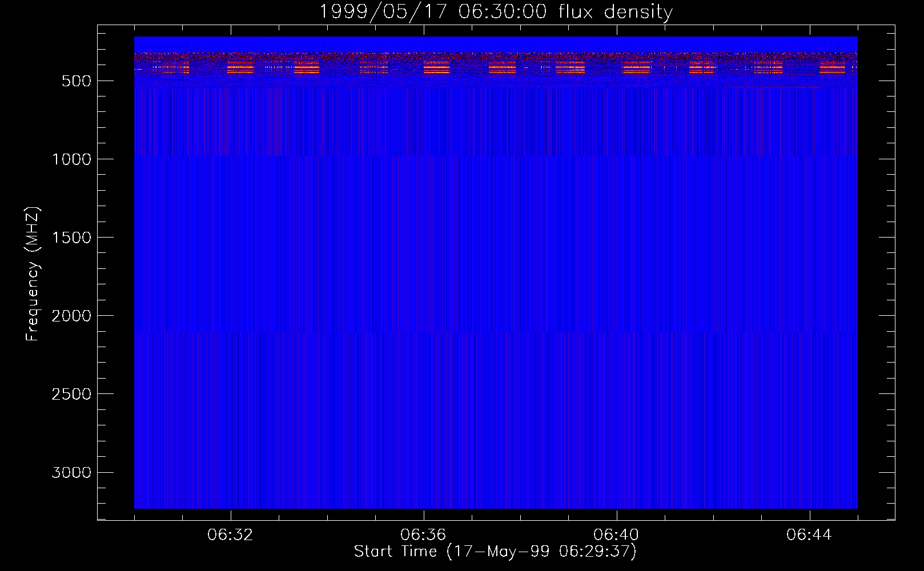Click the 06:32 time tick label
The image size is (924, 571).
(230, 535)
